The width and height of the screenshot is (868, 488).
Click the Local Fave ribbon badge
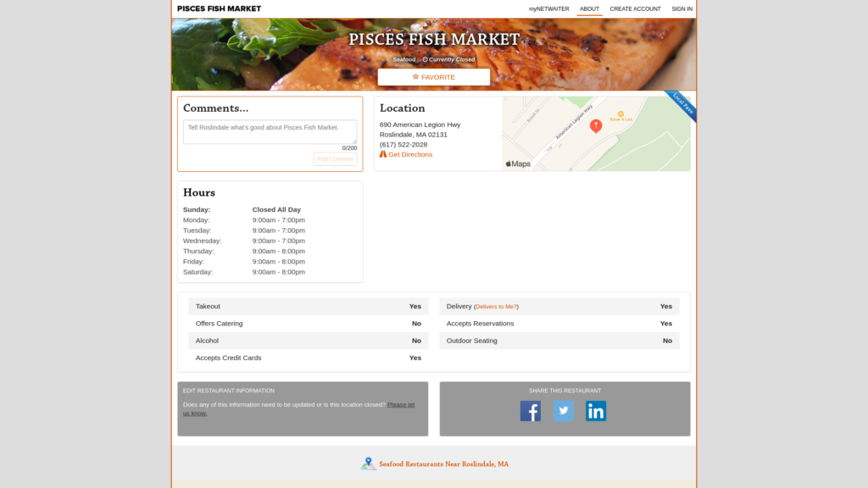[x=682, y=105]
